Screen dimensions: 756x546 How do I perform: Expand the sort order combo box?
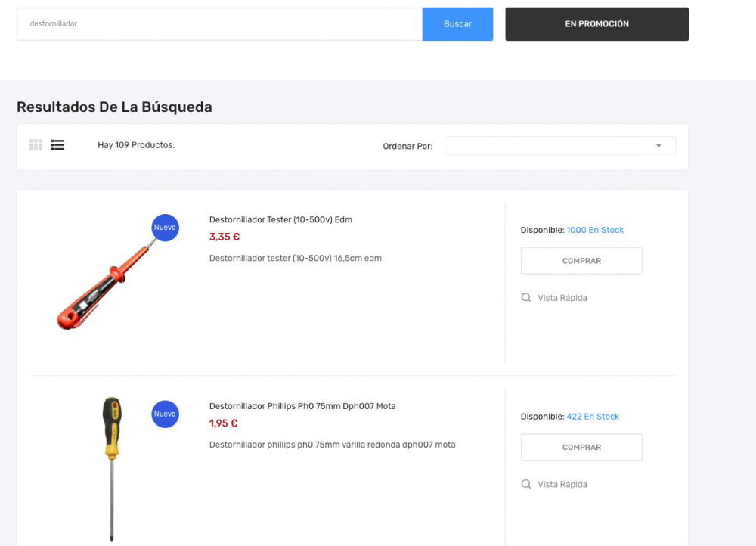[559, 146]
